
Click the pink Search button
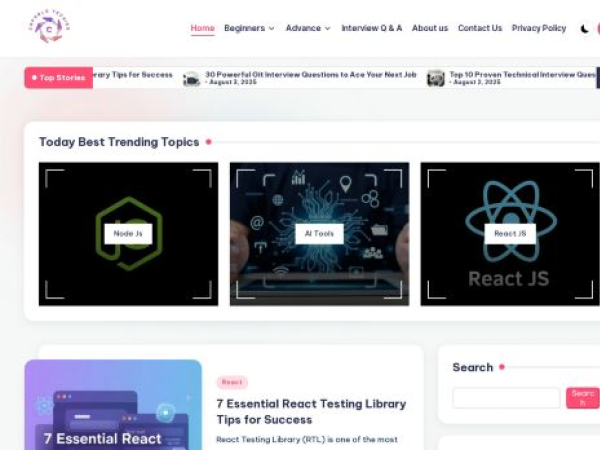pyautogui.click(x=582, y=398)
